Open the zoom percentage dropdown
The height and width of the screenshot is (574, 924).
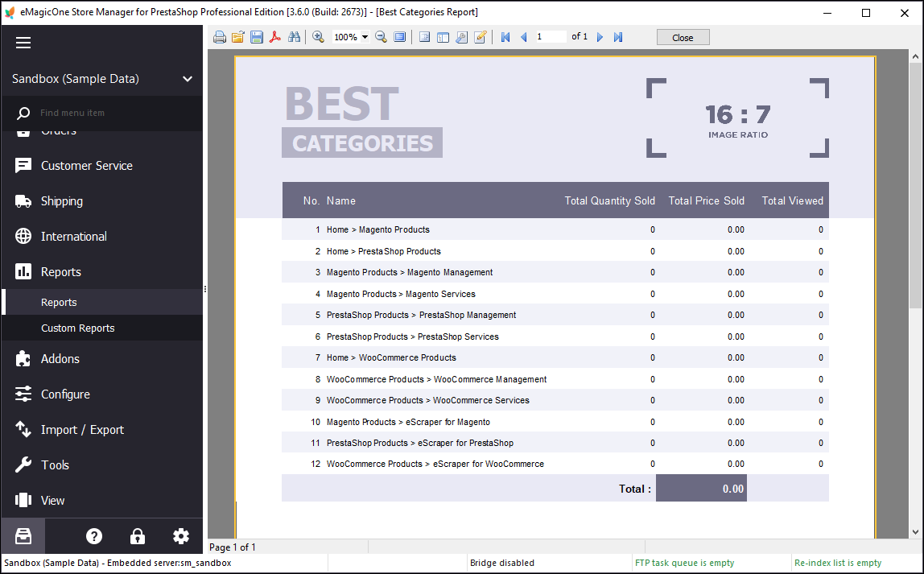pos(365,37)
